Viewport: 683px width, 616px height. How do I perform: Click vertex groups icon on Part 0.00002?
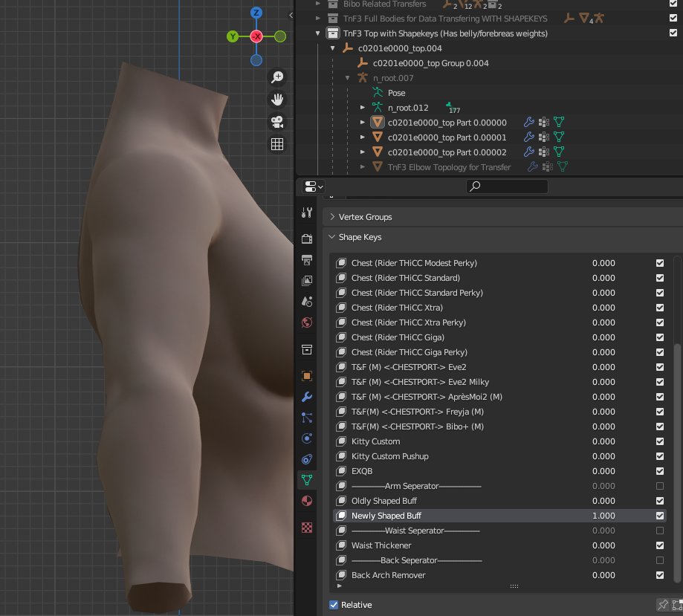(543, 152)
